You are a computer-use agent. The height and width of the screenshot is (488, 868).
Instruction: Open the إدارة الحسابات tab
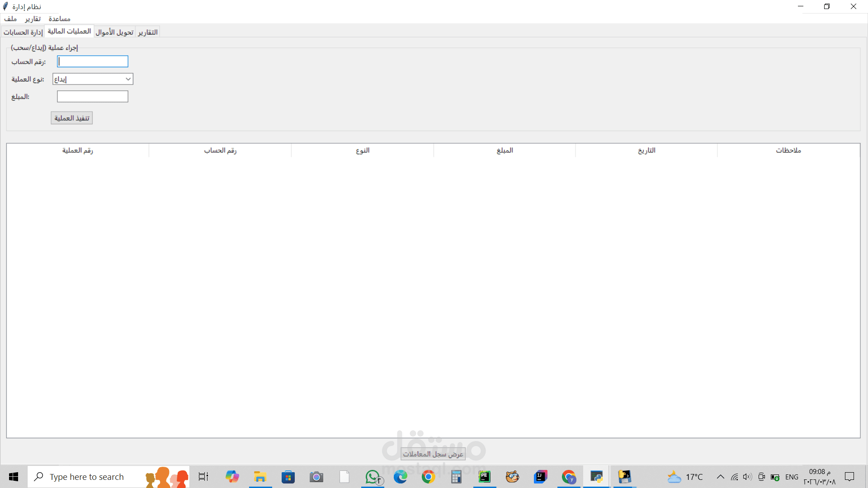coord(23,32)
